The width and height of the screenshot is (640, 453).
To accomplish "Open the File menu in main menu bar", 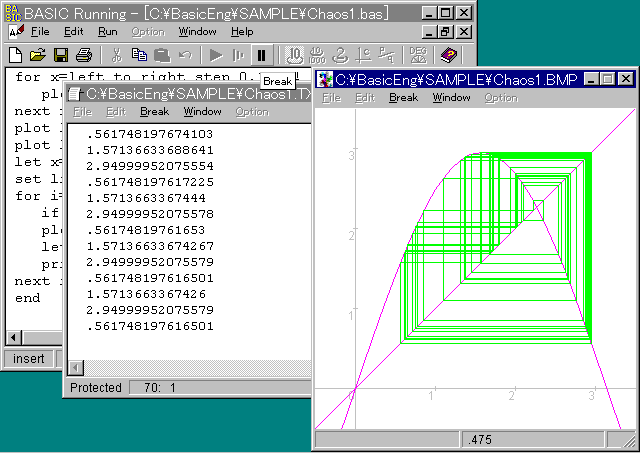I will [40, 32].
